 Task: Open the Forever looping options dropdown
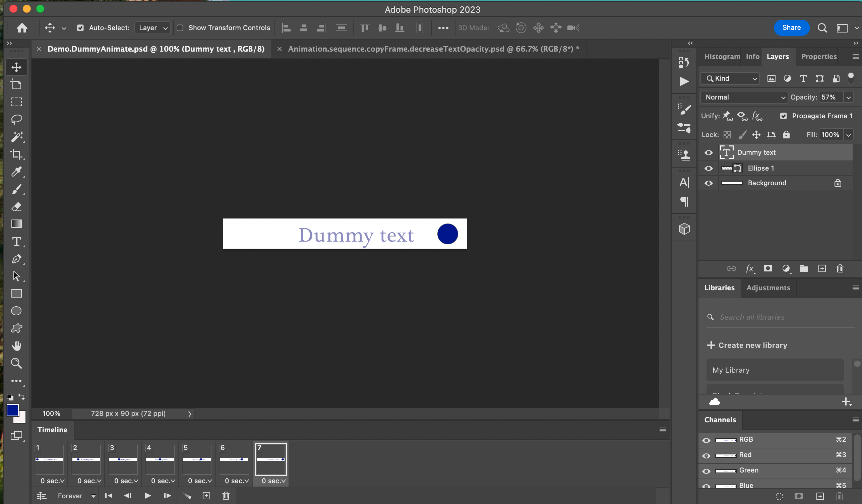76,496
